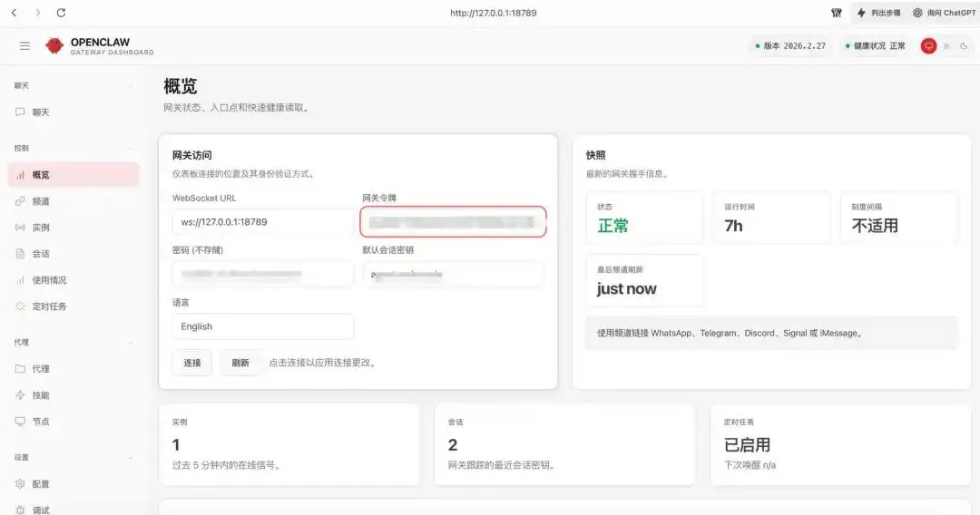Viewport: 980px width, 515px height.
Task: Open 配置 config page in sidebar
Action: pos(73,484)
